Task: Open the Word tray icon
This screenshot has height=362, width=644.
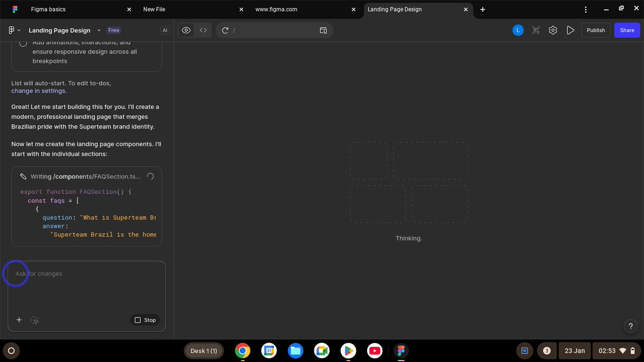Action: pos(525,351)
